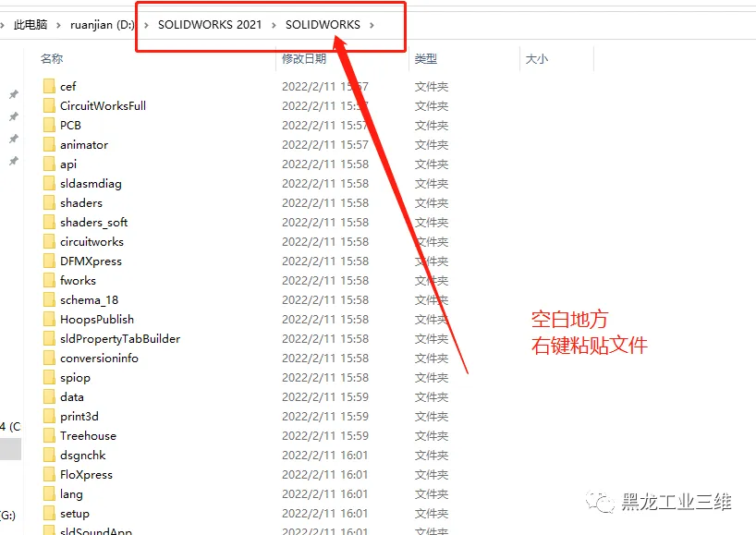Go to 此电脑 in the address bar

[30, 25]
